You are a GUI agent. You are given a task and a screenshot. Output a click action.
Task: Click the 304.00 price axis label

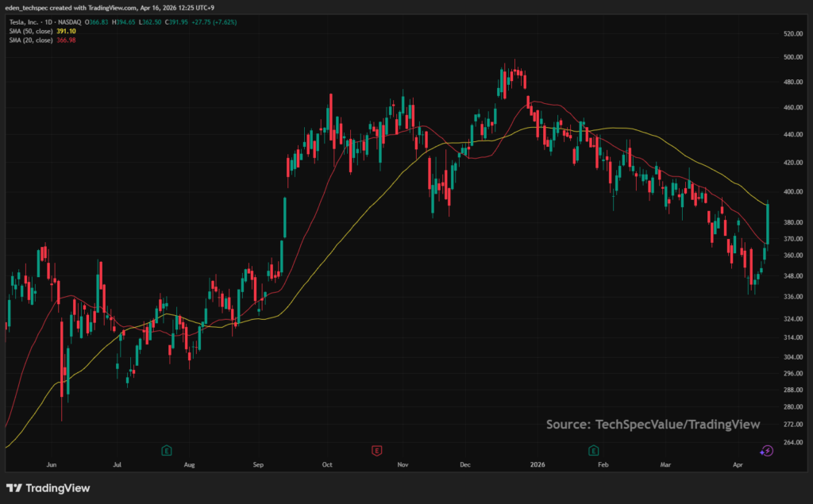click(793, 356)
